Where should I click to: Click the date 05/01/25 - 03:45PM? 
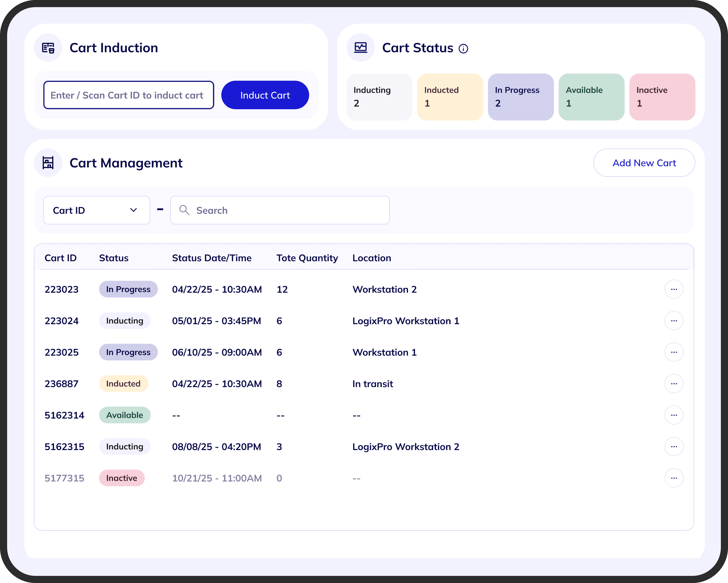[216, 321]
